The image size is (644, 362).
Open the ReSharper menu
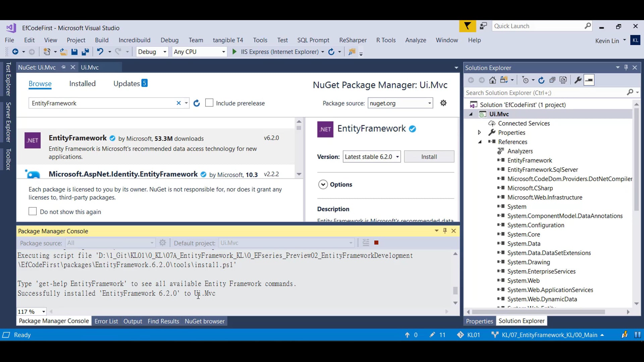pos(353,40)
